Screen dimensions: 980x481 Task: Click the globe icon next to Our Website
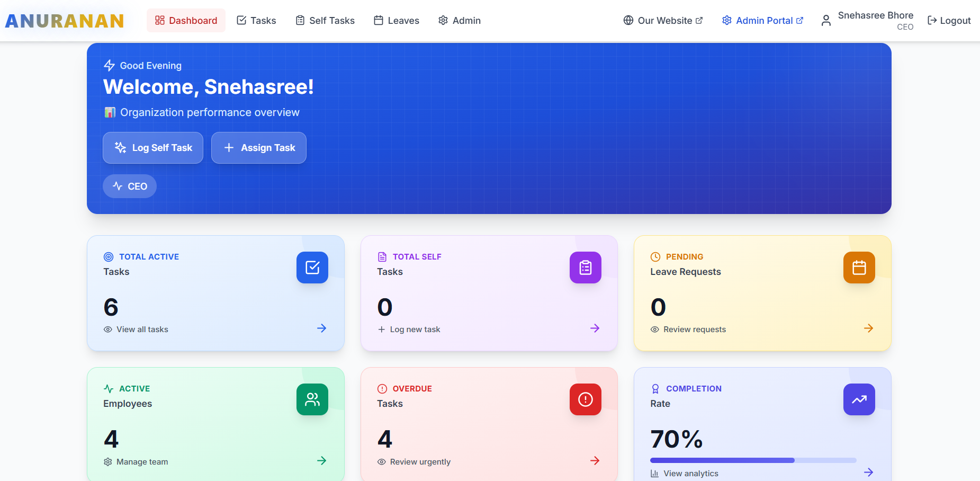[x=628, y=20]
